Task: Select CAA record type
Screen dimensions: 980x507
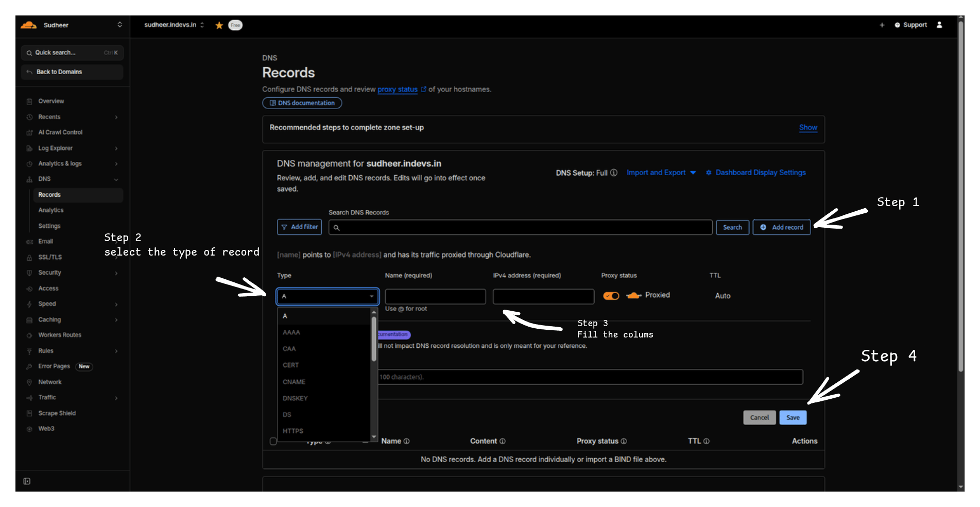Action: (x=324, y=349)
